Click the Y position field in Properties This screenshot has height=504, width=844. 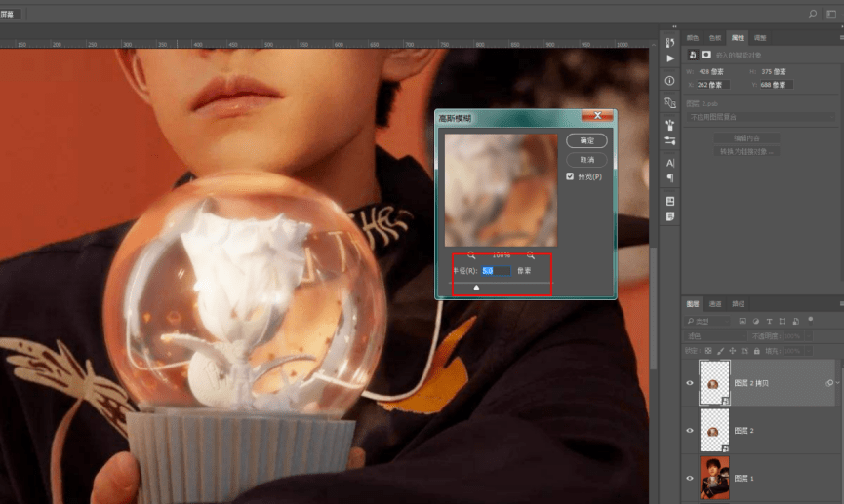(776, 85)
